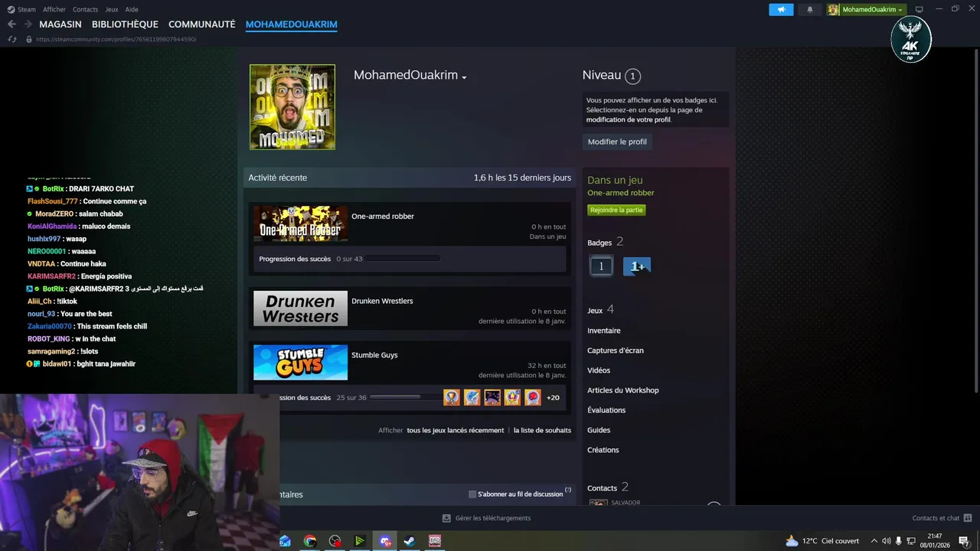Go to the MAGASIN tab
The width and height of the screenshot is (980, 551).
coord(60,24)
